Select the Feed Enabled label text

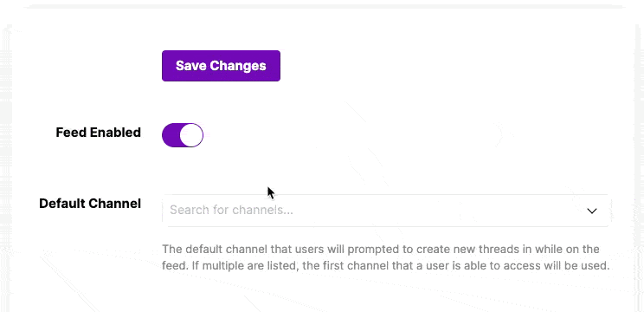click(98, 133)
